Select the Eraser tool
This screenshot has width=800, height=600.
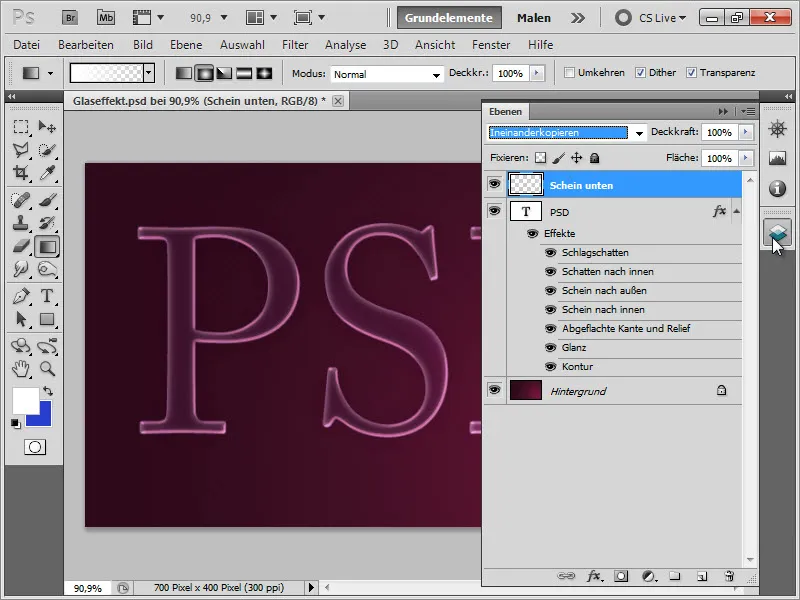coord(21,246)
